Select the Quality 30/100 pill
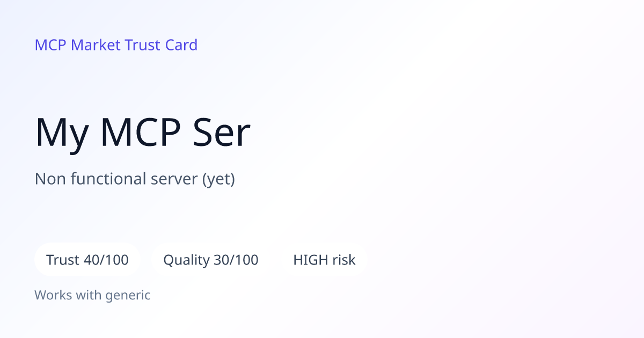 210,260
